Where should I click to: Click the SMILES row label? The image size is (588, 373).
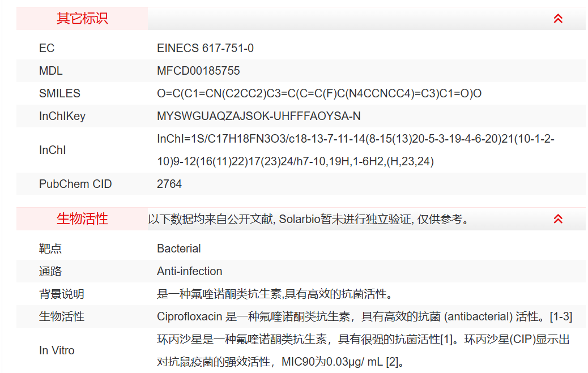tap(59, 93)
